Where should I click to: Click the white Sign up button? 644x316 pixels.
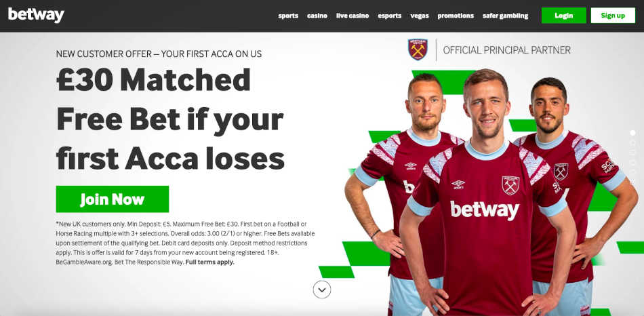pyautogui.click(x=613, y=16)
